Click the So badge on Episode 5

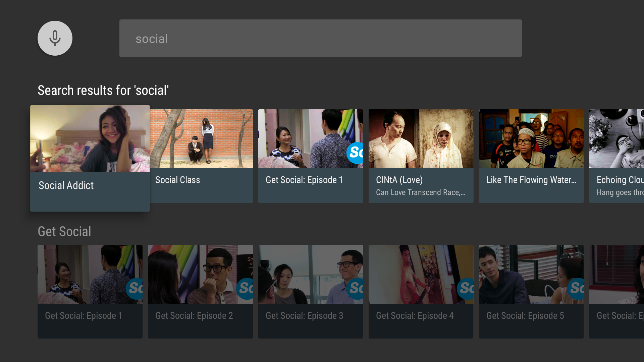576,289
